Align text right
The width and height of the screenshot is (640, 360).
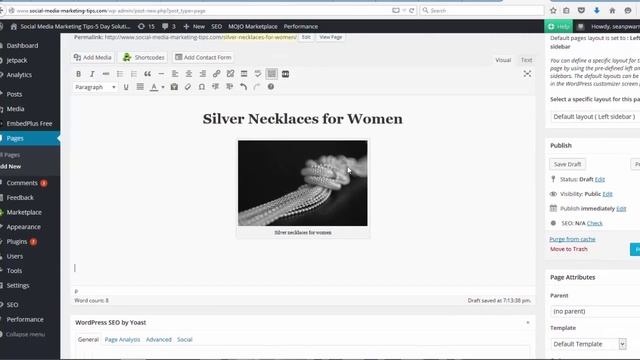coord(202,74)
